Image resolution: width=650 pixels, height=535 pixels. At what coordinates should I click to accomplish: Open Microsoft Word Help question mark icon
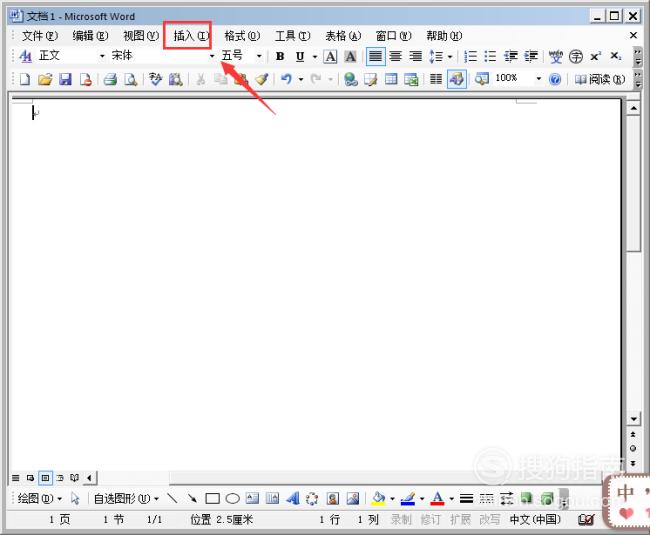point(555,79)
